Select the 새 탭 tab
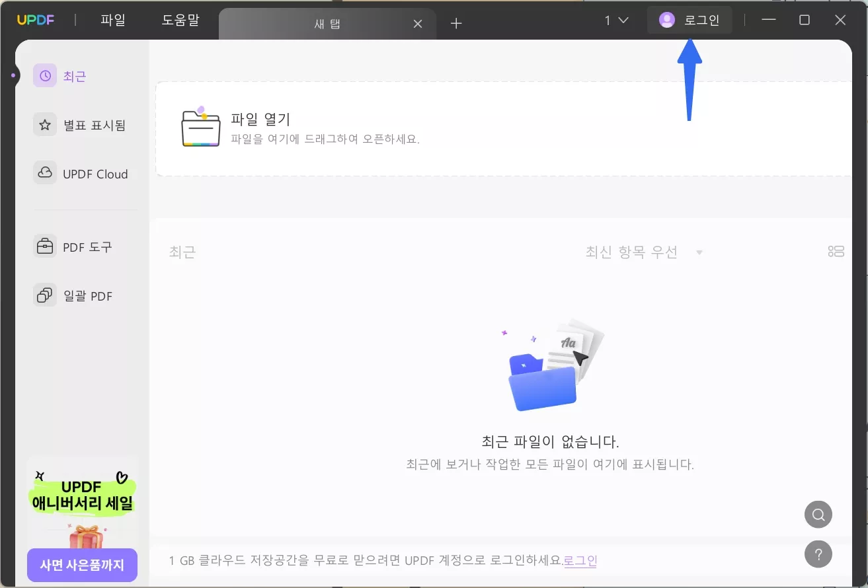This screenshot has height=588, width=868. pyautogui.click(x=327, y=24)
